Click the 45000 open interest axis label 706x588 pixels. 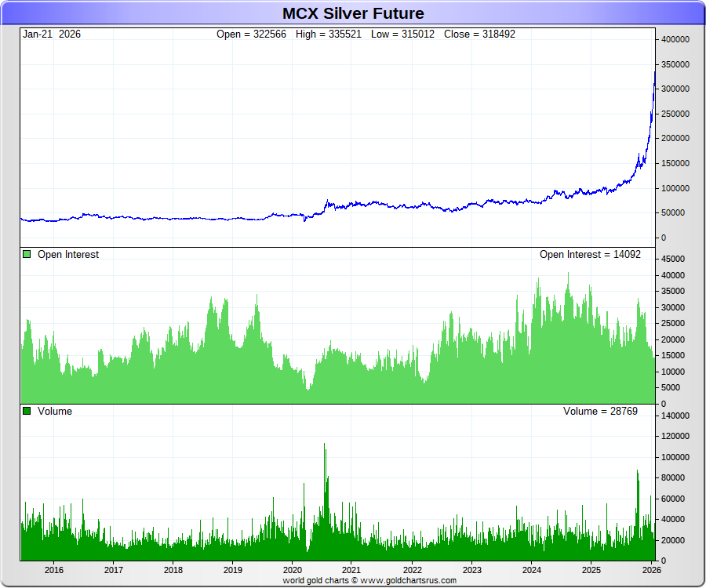coord(673,259)
